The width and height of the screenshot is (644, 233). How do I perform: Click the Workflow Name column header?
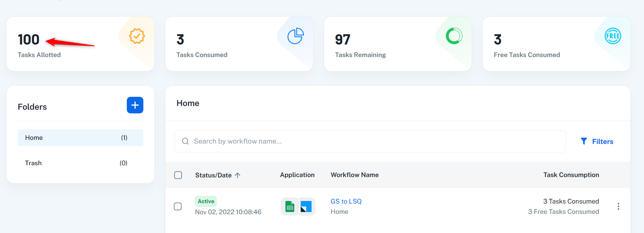click(354, 175)
